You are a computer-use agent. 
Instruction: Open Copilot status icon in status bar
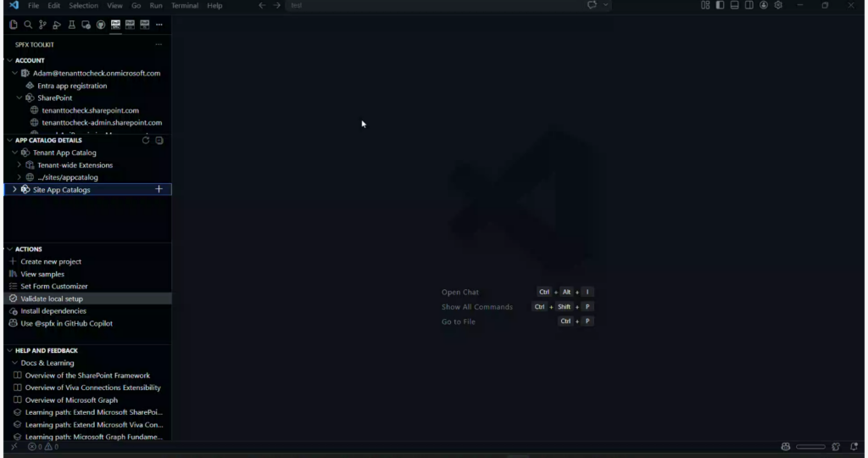click(x=786, y=446)
